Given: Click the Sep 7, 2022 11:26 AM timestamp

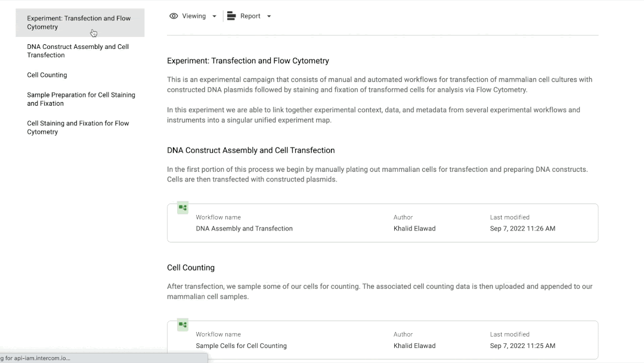Looking at the screenshot, I should pyautogui.click(x=522, y=229).
